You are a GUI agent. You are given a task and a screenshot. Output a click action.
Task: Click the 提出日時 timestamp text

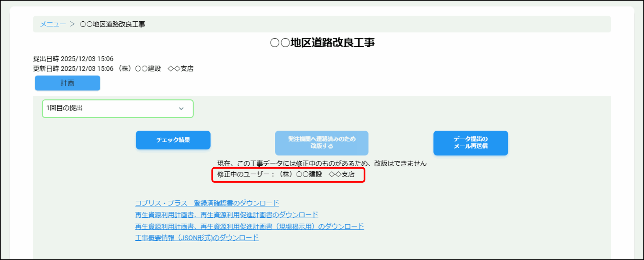click(x=73, y=59)
